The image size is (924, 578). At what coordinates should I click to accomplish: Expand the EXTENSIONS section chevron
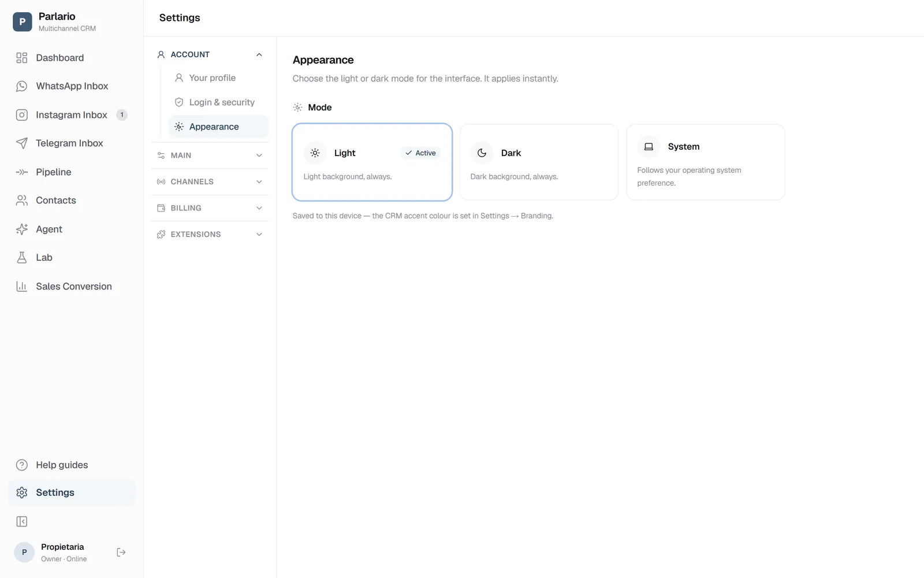pos(259,235)
